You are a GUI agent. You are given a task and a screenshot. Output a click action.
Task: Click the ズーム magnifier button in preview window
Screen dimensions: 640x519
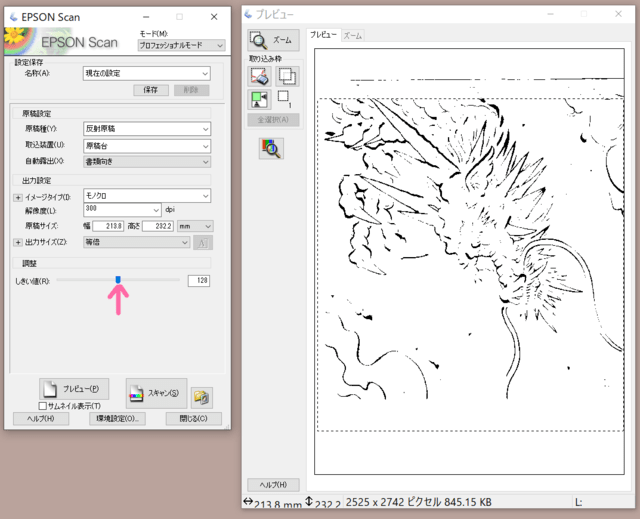pos(273,40)
